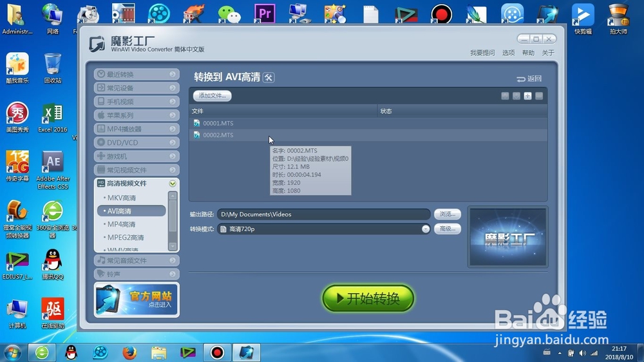Screen dimensions: 644x362
Task: Expand the 常见视频文件 category
Action: [137, 169]
